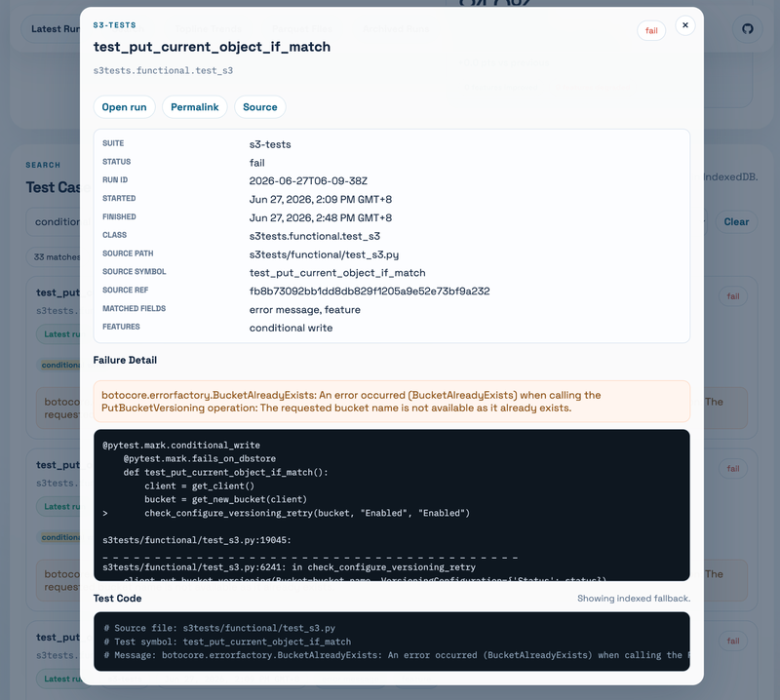Click the search input containing conditional in the background
Image resolution: width=780 pixels, height=700 pixels.
point(53,222)
